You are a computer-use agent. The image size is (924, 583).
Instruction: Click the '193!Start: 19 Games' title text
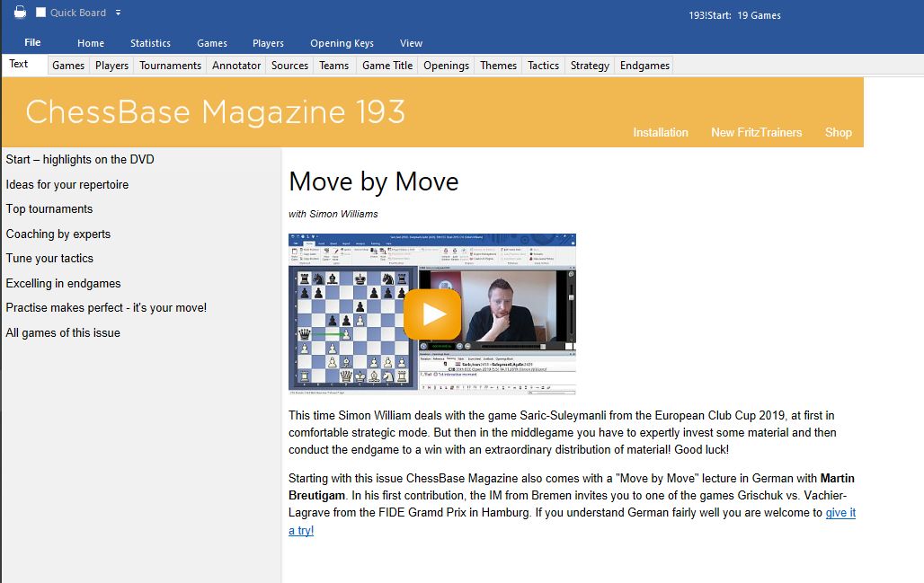coord(735,15)
